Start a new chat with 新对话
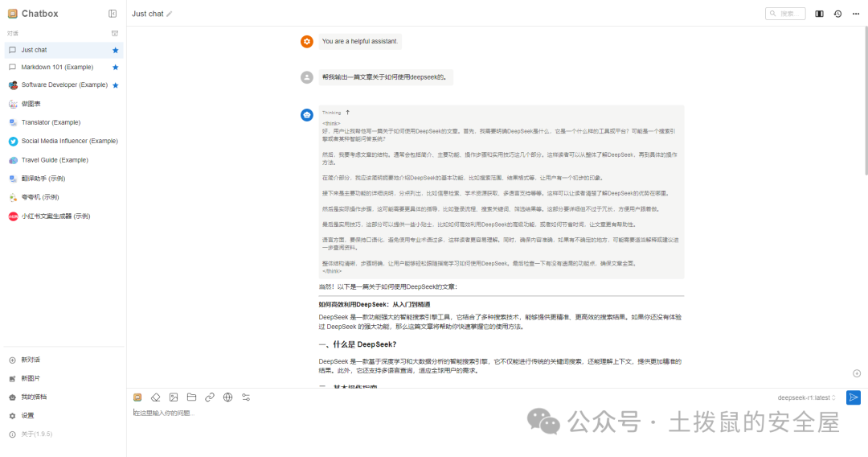 (x=63, y=360)
